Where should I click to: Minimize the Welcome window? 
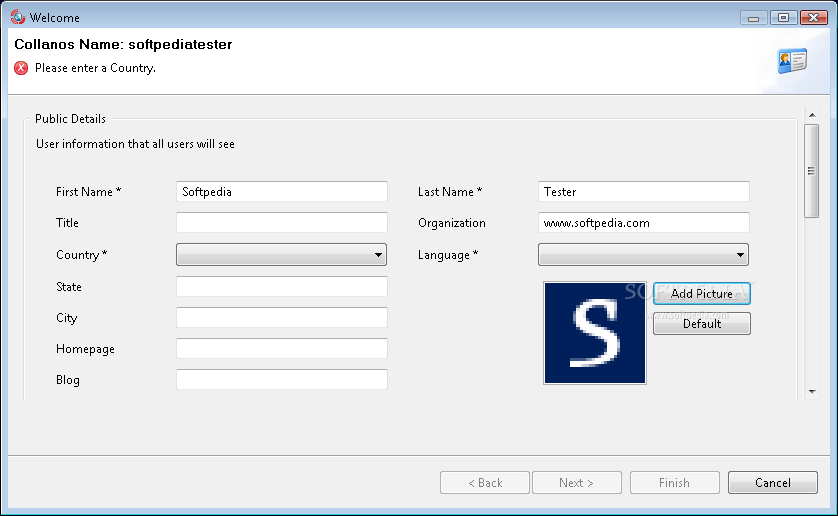click(754, 18)
